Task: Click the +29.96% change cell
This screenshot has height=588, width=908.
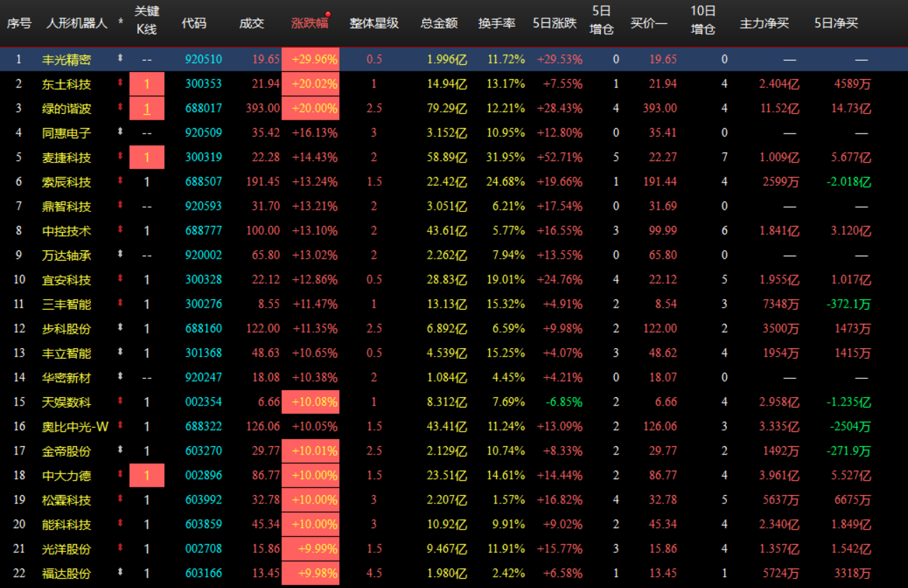Action: (x=311, y=59)
